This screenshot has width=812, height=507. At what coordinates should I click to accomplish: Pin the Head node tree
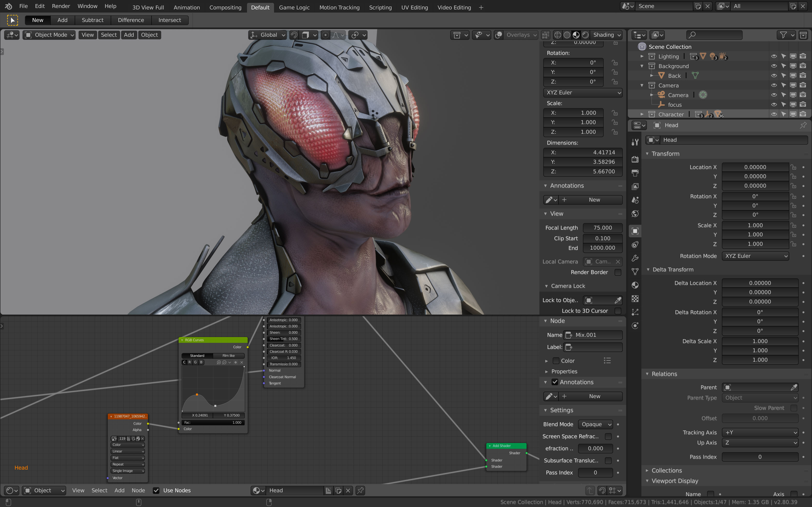click(x=360, y=490)
